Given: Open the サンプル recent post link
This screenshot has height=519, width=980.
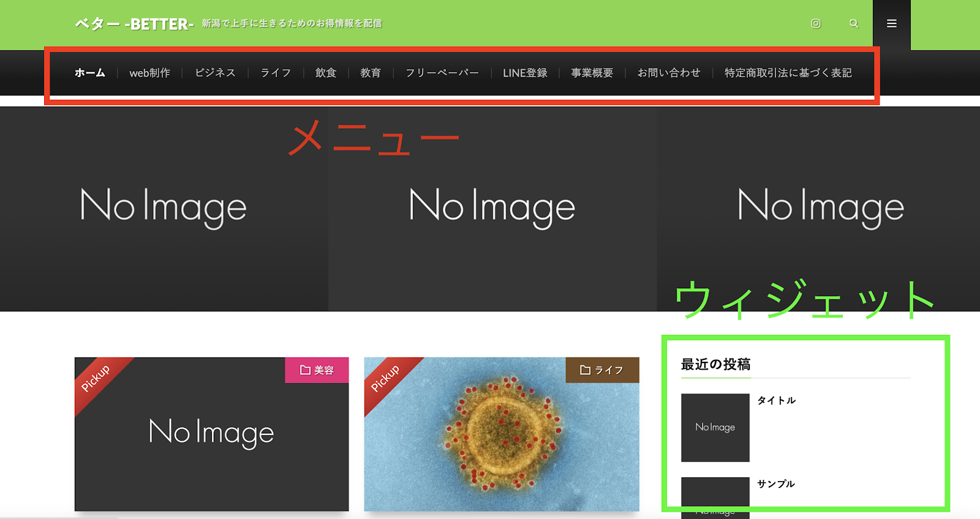Looking at the screenshot, I should click(x=776, y=484).
